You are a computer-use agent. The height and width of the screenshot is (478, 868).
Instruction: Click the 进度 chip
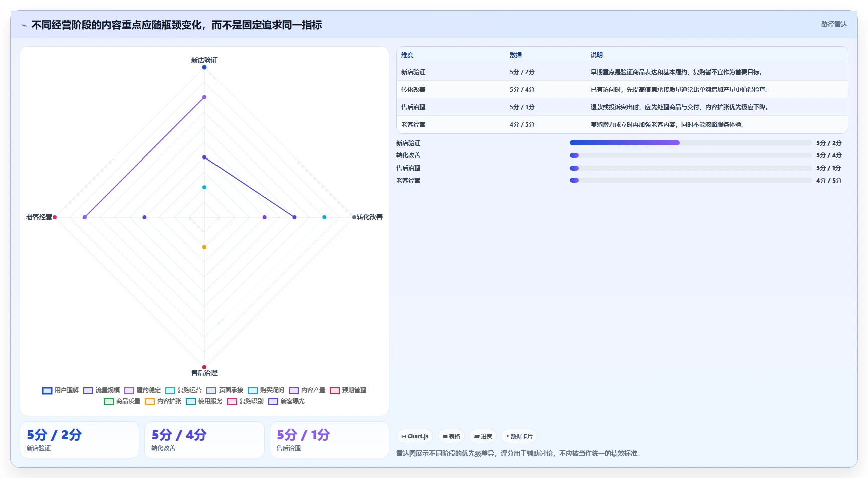pos(483,436)
